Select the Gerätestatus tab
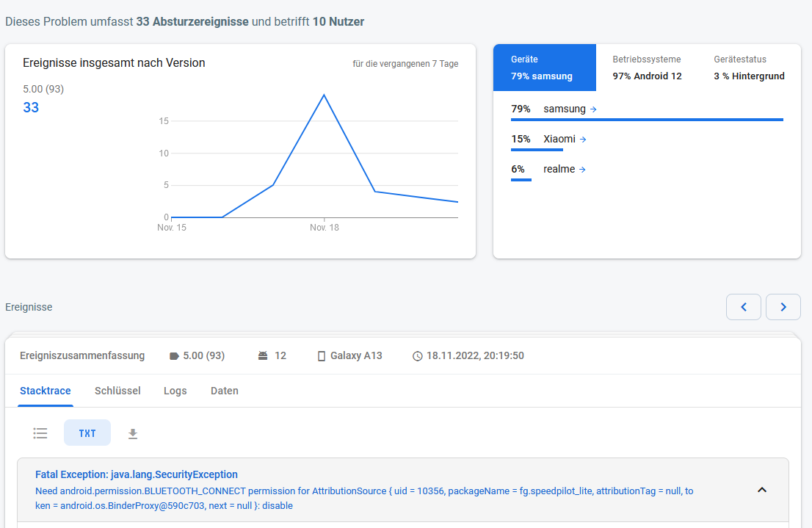This screenshot has width=812, height=528. coord(749,68)
